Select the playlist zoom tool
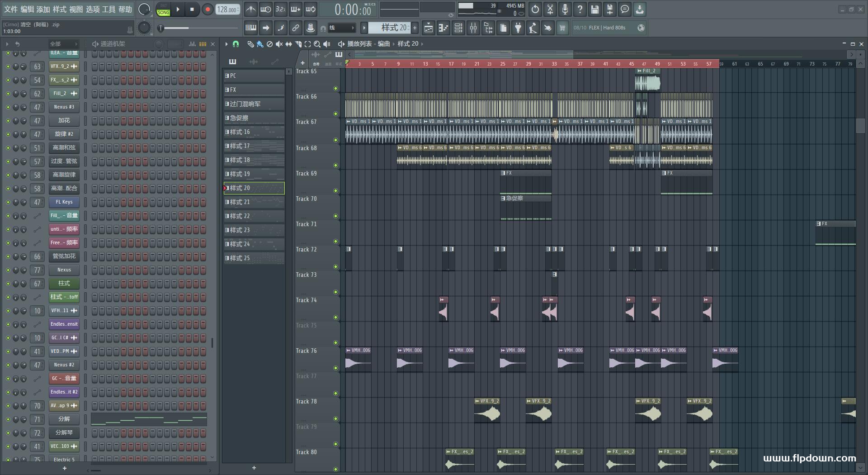 [317, 44]
